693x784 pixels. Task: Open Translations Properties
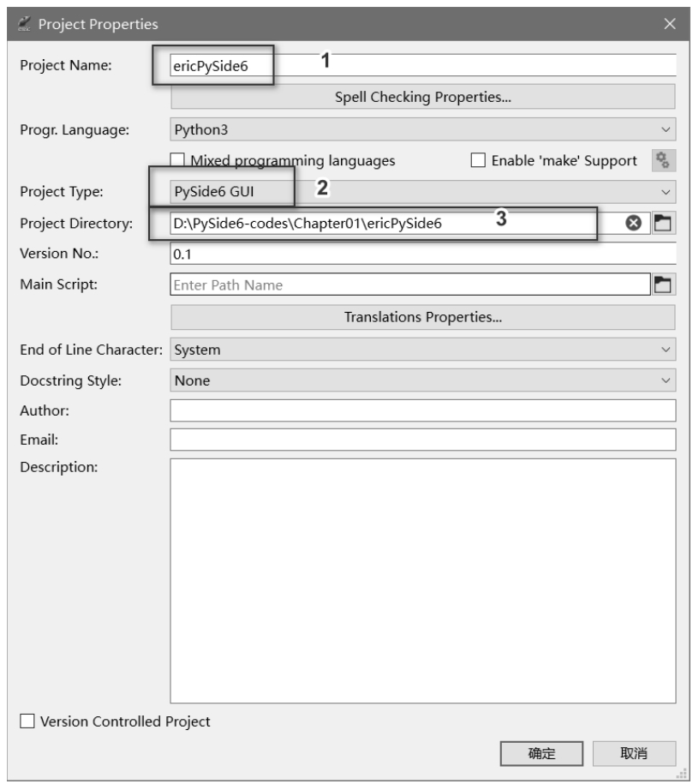422,317
